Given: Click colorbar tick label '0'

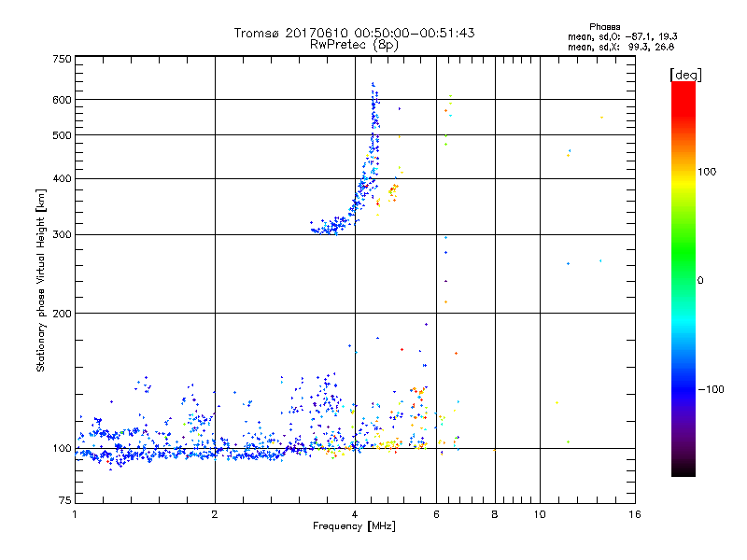Looking at the screenshot, I should (x=700, y=281).
